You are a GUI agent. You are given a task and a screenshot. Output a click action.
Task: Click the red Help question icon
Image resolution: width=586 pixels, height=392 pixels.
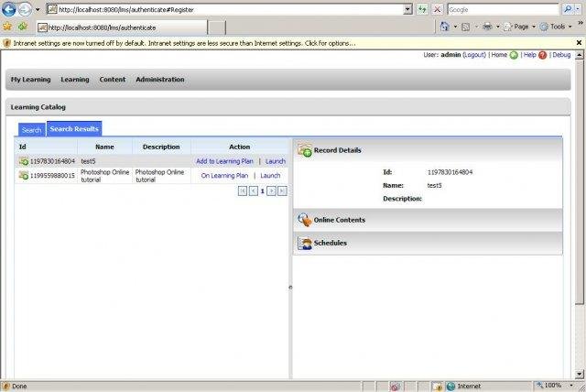(x=543, y=55)
